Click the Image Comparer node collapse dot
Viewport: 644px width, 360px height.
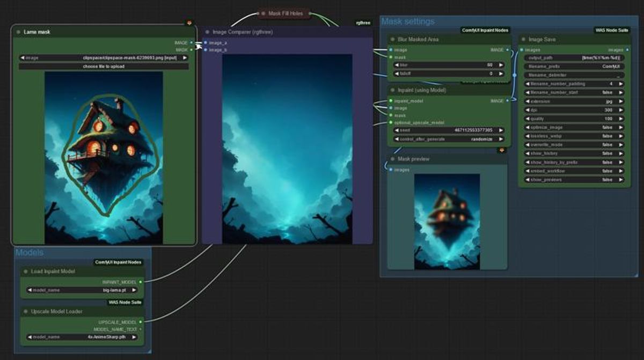[x=207, y=32]
